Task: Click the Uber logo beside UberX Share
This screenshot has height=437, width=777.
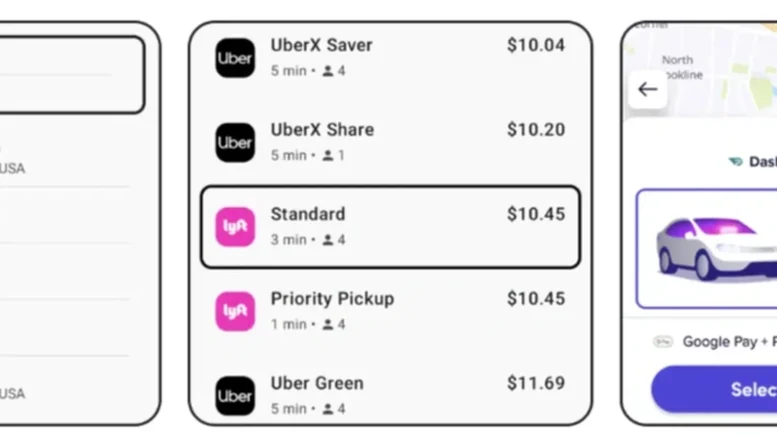Action: click(x=235, y=142)
